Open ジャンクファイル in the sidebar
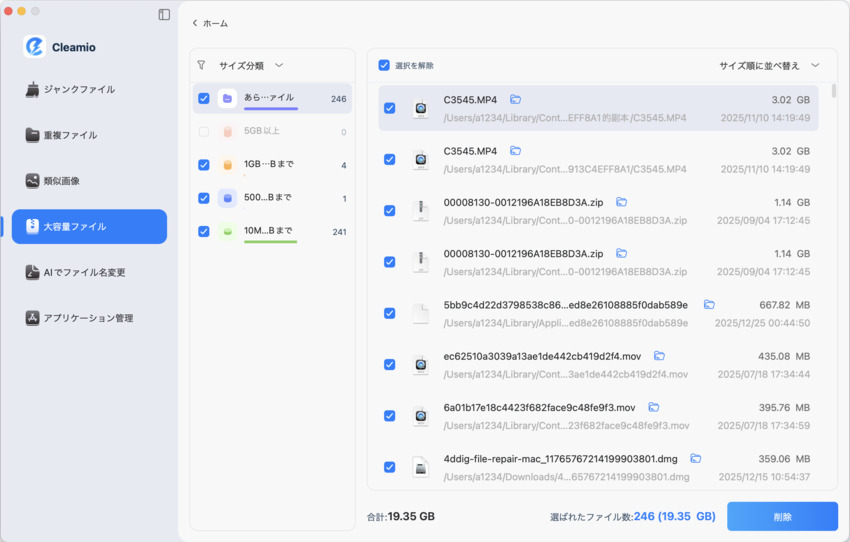 [x=78, y=89]
